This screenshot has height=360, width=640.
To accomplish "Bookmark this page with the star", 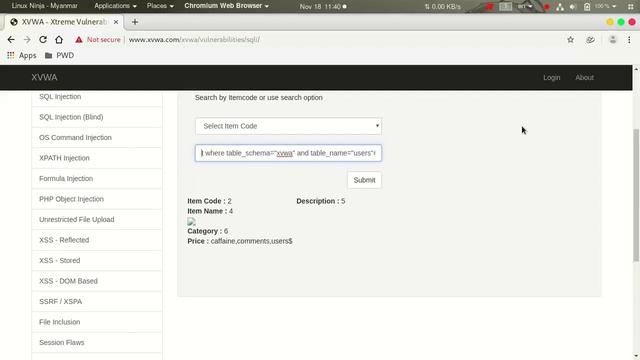I will click(570, 40).
